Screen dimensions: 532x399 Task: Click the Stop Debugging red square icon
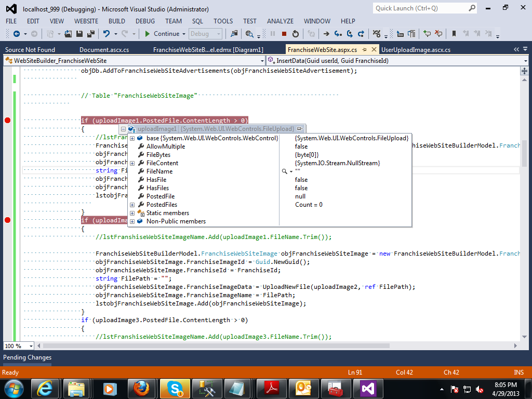[x=284, y=34]
